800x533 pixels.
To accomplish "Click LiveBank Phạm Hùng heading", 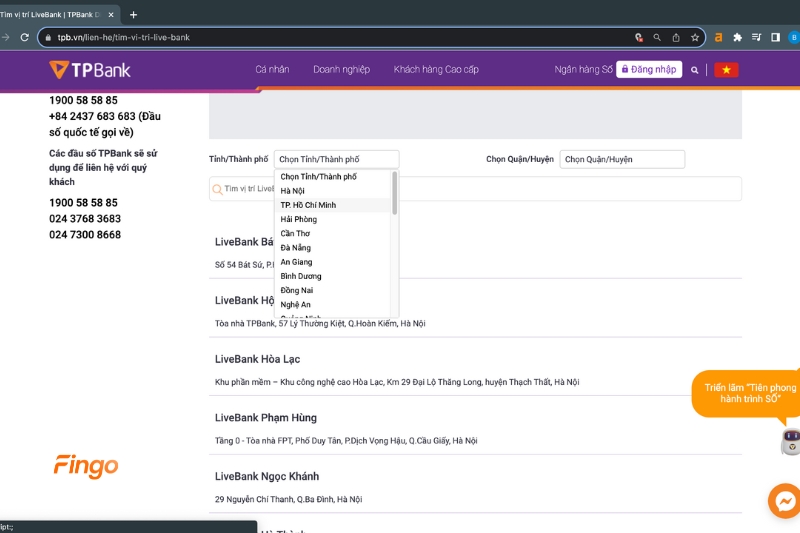I will pos(266,418).
